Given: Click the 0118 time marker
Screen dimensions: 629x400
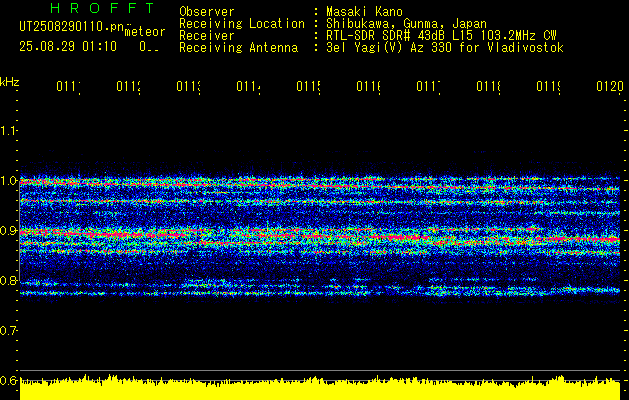Looking at the screenshot, I should pyautogui.click(x=489, y=86).
